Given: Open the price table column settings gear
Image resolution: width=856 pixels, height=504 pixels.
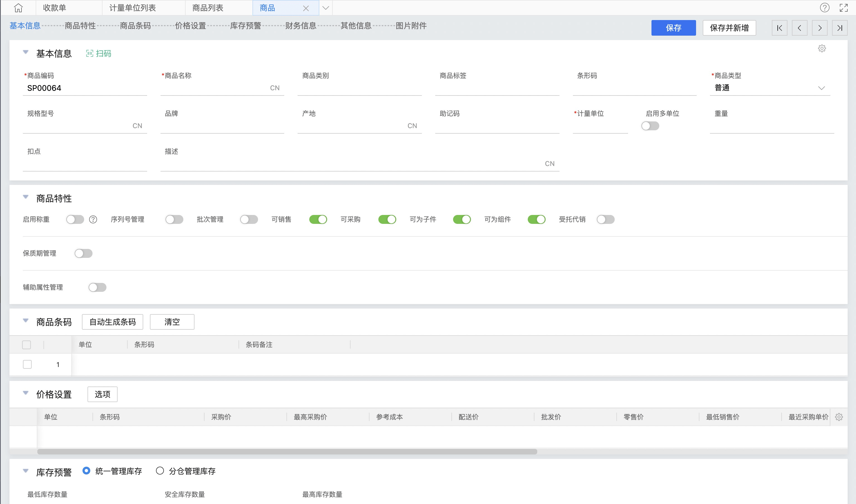Looking at the screenshot, I should (x=839, y=417).
